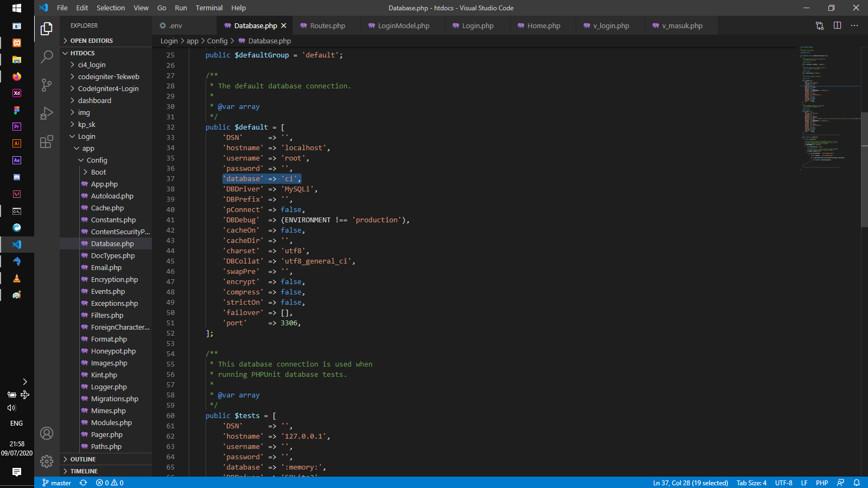The height and width of the screenshot is (488, 868).
Task: Open the Terminal menu
Action: [x=209, y=8]
